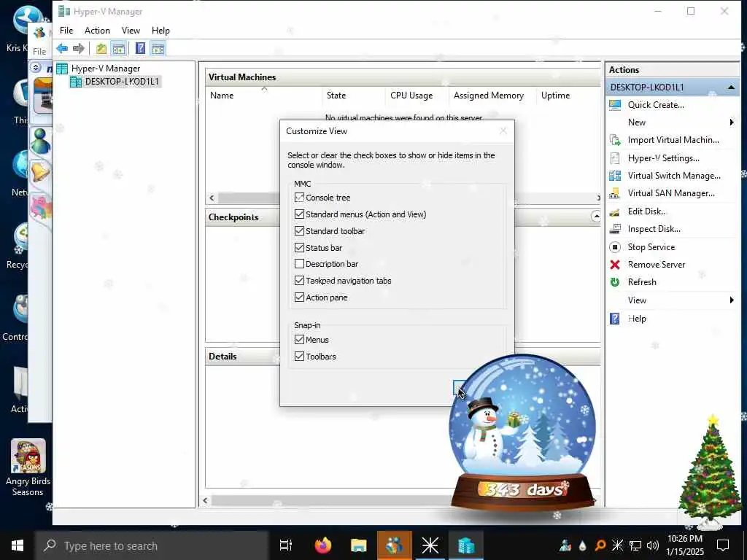Click Stop Service action
This screenshot has width=747, height=560.
[651, 247]
